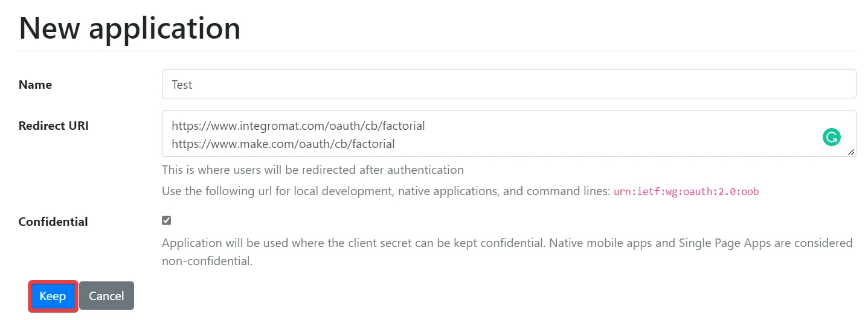Click the New application heading

tap(129, 27)
